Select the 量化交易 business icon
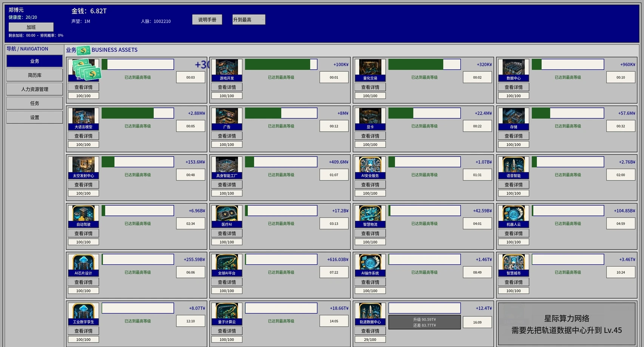The image size is (644, 347). click(x=370, y=70)
